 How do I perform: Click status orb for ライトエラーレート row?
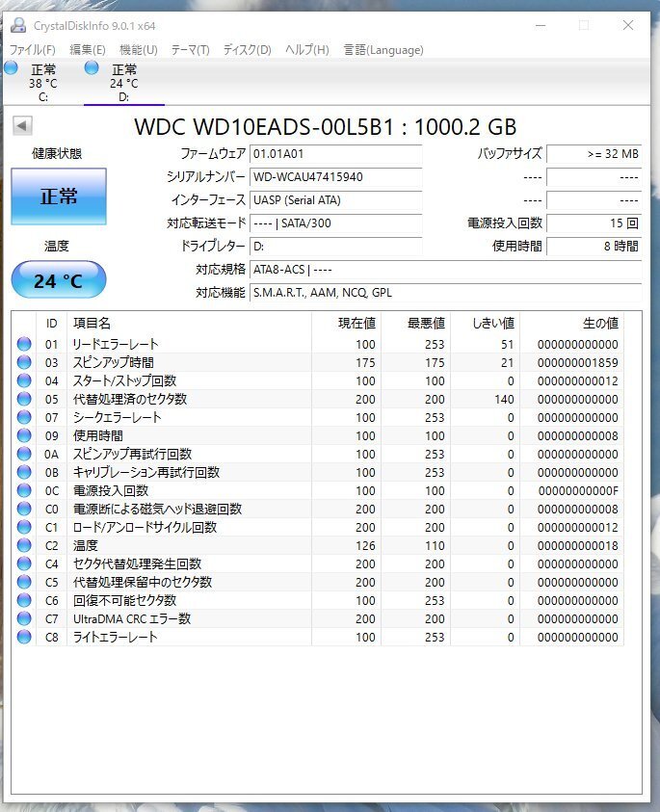coord(24,637)
